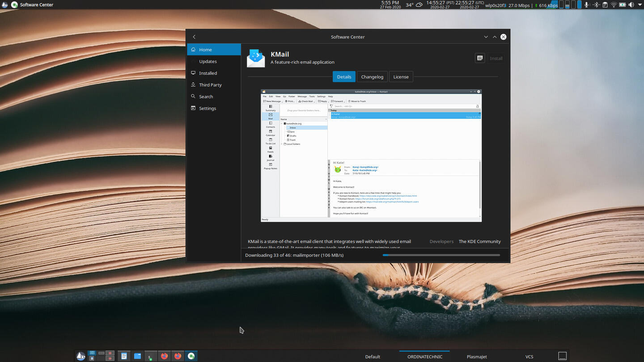Click the wlp0s20f3 network speed monitor
The image size is (644, 362).
(521, 5)
